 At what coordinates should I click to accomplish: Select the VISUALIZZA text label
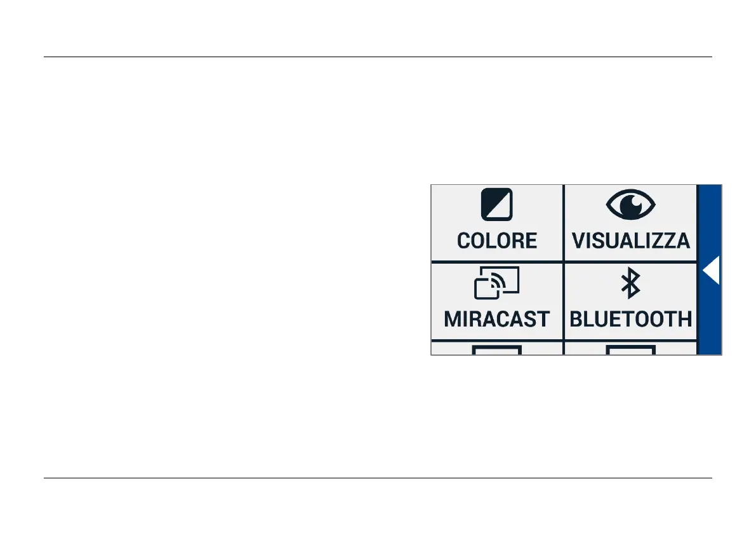[630, 241]
